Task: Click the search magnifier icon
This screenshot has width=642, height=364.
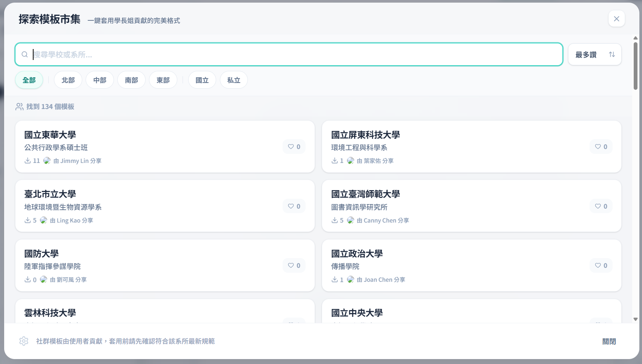Action: [x=25, y=55]
